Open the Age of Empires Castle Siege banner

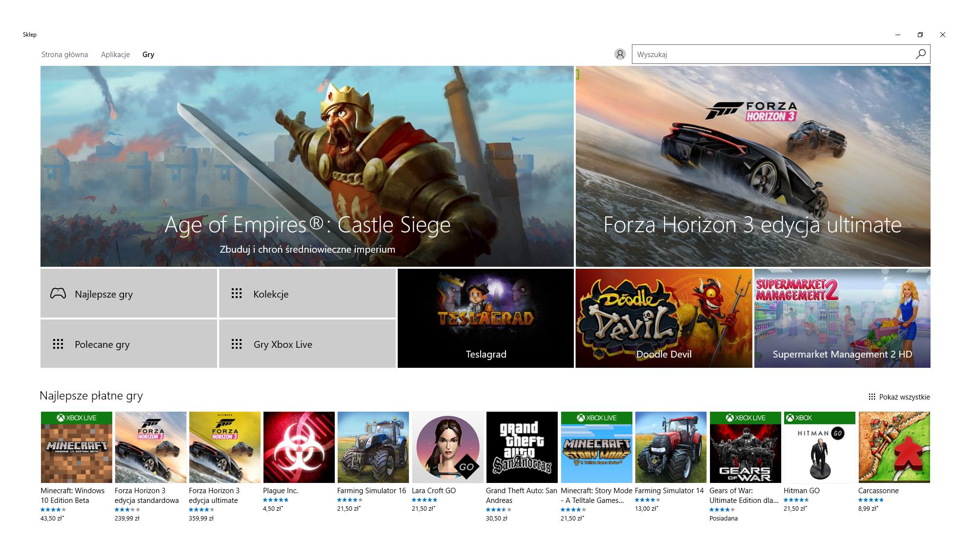pos(307,166)
